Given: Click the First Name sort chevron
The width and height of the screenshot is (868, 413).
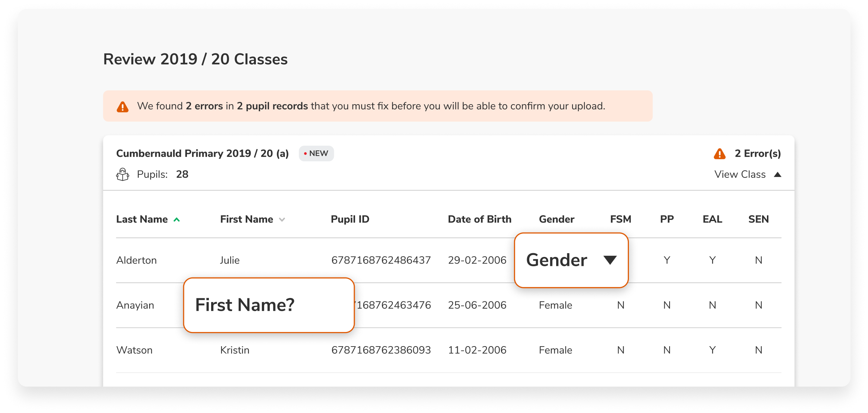Looking at the screenshot, I should click(x=282, y=220).
